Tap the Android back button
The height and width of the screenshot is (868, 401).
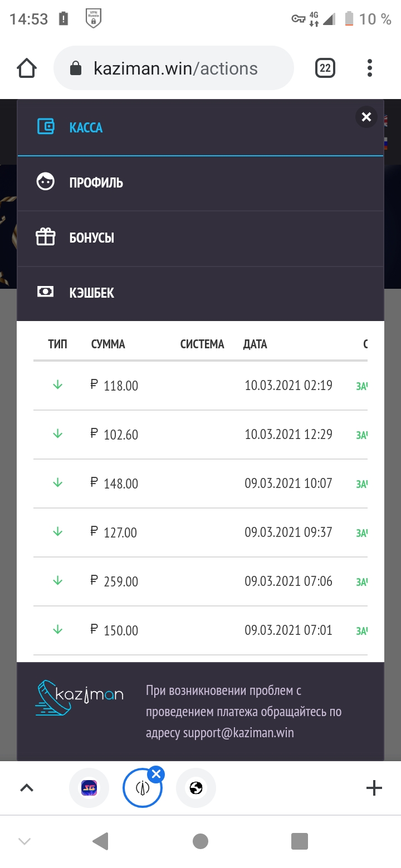(100, 841)
